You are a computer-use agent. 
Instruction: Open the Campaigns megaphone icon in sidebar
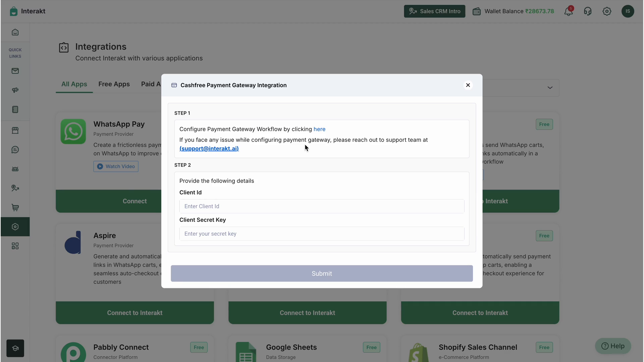click(x=15, y=90)
